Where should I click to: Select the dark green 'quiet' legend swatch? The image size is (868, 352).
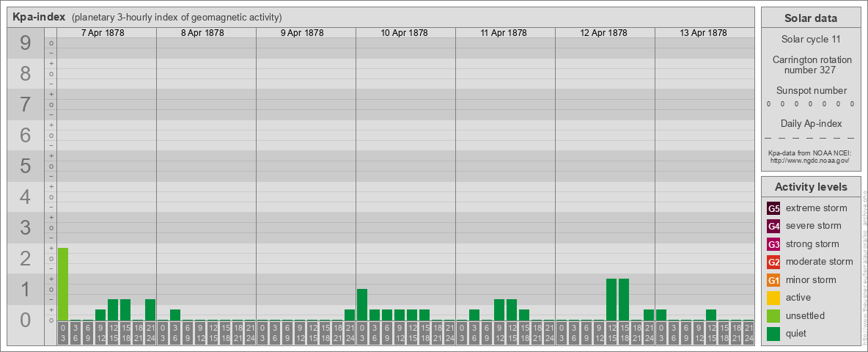click(x=773, y=334)
